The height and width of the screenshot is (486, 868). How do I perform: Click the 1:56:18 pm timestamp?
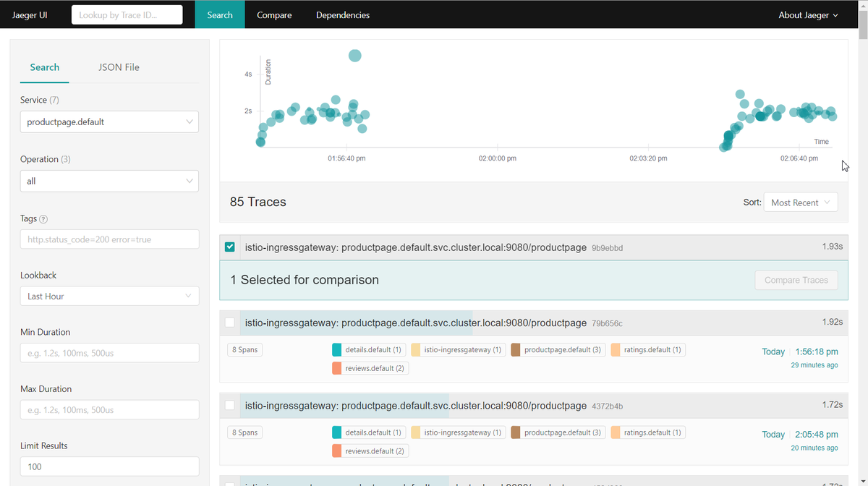coord(817,351)
